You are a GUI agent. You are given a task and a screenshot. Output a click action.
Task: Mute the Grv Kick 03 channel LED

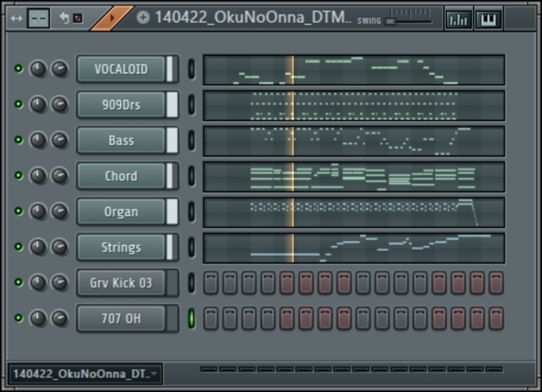19,282
